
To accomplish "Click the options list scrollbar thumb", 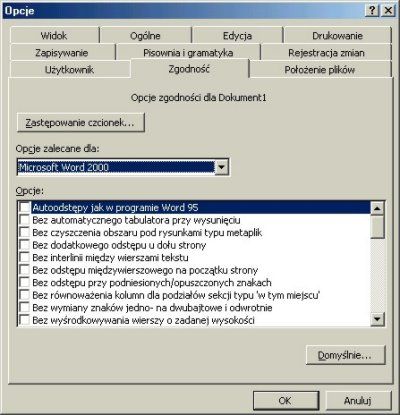I will click(377, 227).
